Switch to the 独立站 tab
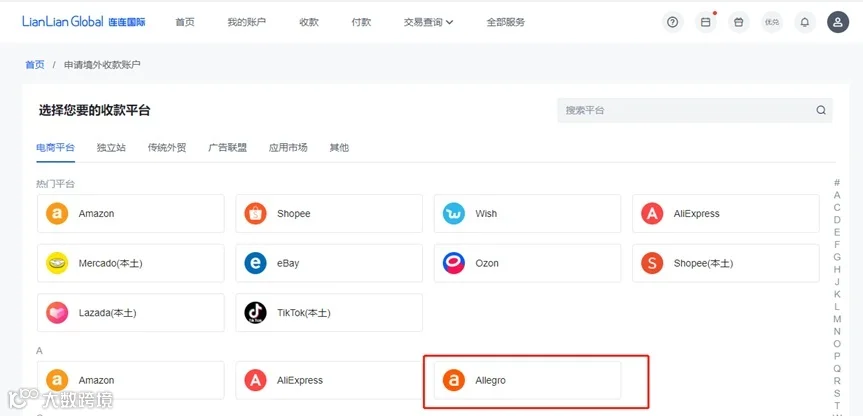The image size is (863, 416). point(111,147)
